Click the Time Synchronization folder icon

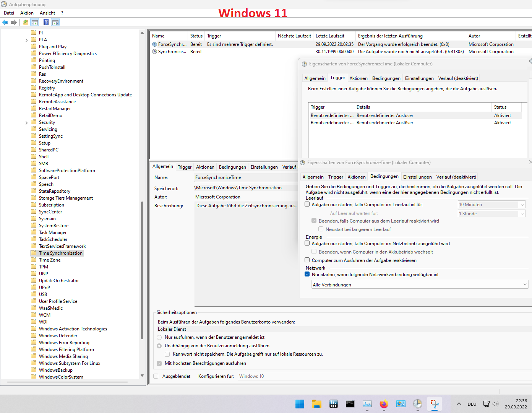coord(34,253)
